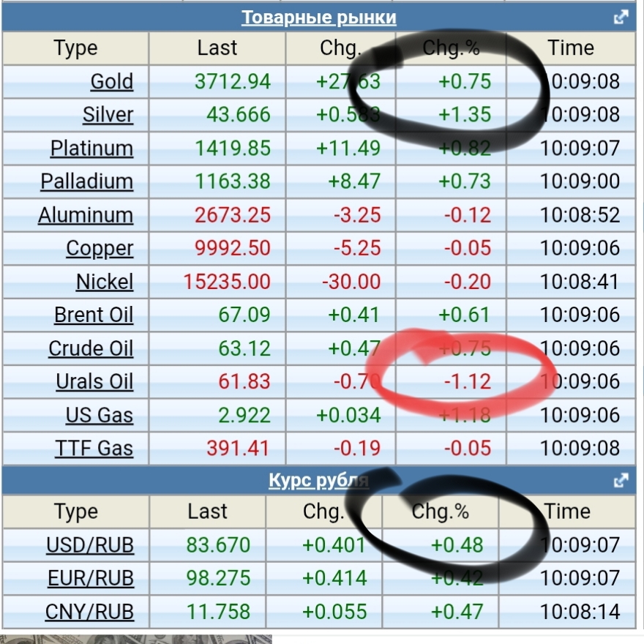Click the Aluminum link
The image size is (644, 644).
[86, 215]
